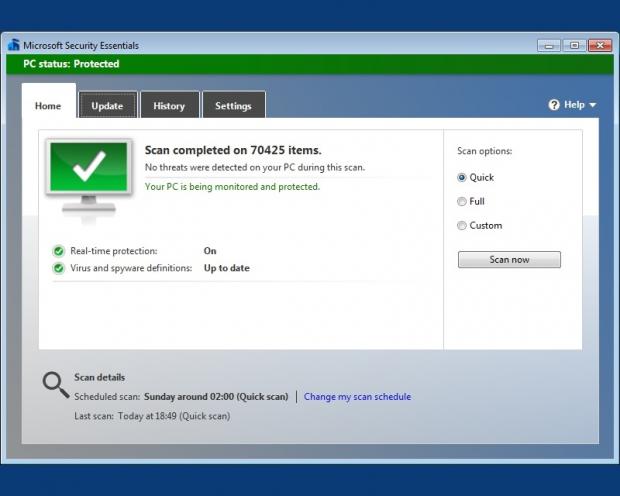Click the 'On' real-time protection value
Screen dimensions: 620x496
pyautogui.click(x=210, y=251)
